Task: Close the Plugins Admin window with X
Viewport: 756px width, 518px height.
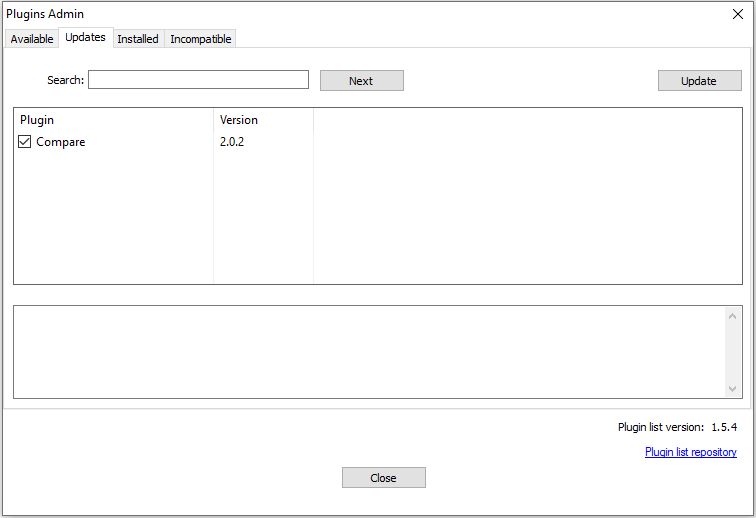Action: click(738, 14)
